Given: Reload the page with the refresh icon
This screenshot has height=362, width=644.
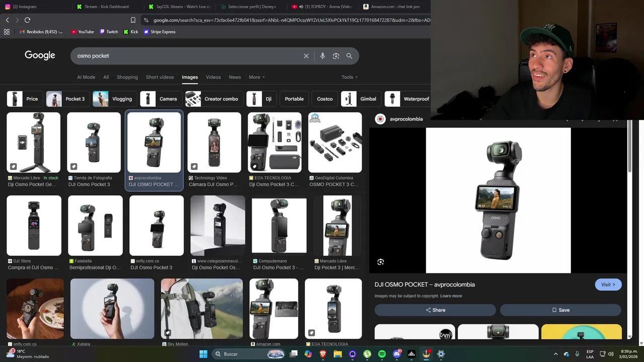Looking at the screenshot, I should [x=27, y=20].
